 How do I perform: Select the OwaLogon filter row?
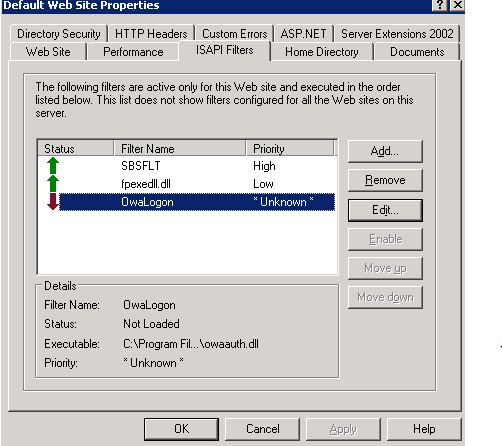(x=186, y=202)
